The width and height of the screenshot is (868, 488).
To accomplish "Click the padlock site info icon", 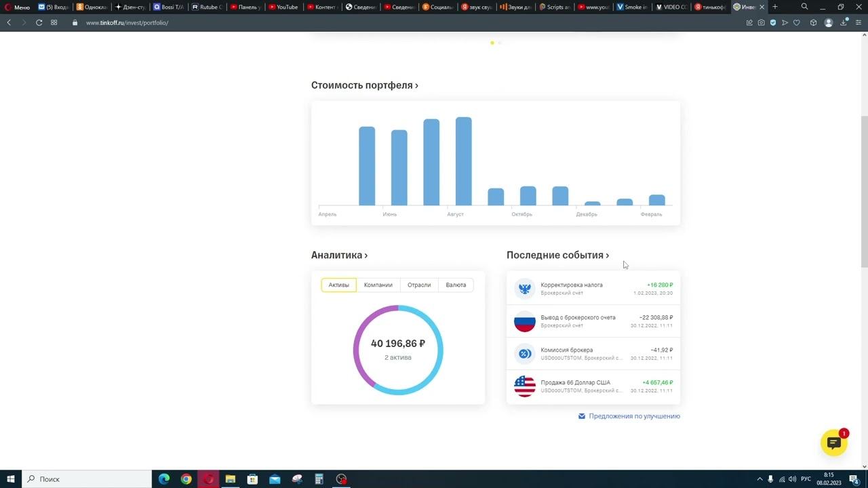I will click(75, 22).
